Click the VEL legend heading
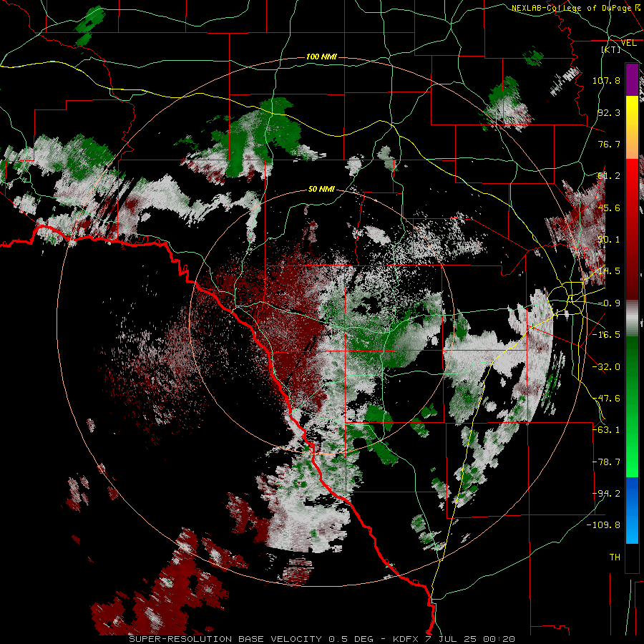This screenshot has width=644, height=644. (x=628, y=43)
